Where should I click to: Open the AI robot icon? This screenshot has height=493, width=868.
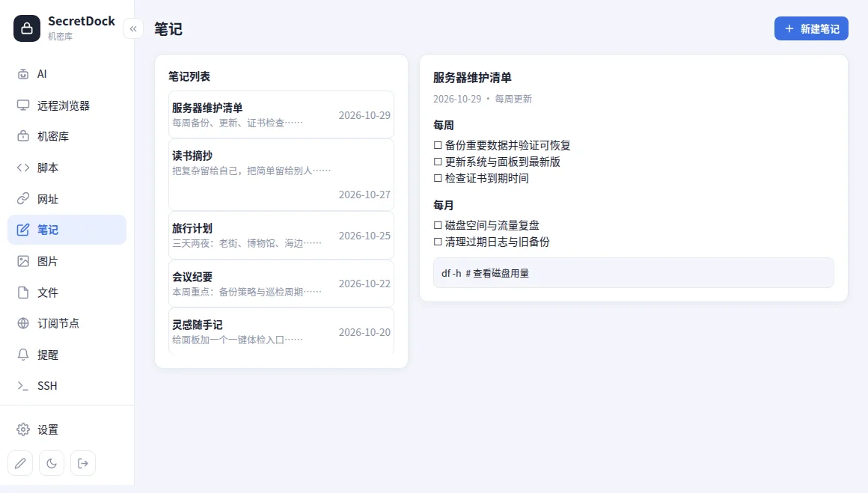(23, 74)
